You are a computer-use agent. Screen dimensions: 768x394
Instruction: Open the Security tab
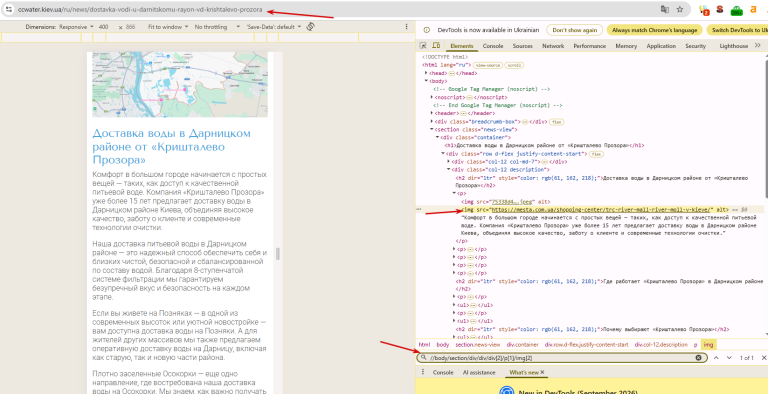696,46
